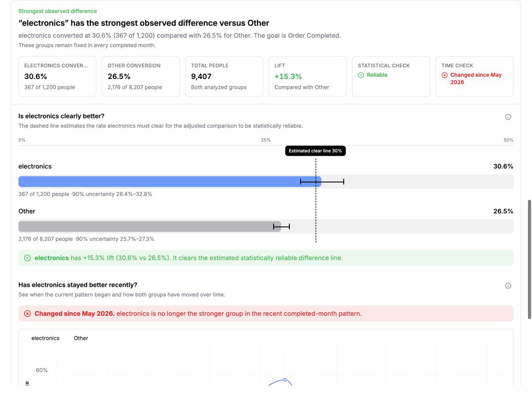Screen dimensions: 532x404
Task: Click the info icon beside "Is electronics clearly better?"
Action: click(x=508, y=117)
